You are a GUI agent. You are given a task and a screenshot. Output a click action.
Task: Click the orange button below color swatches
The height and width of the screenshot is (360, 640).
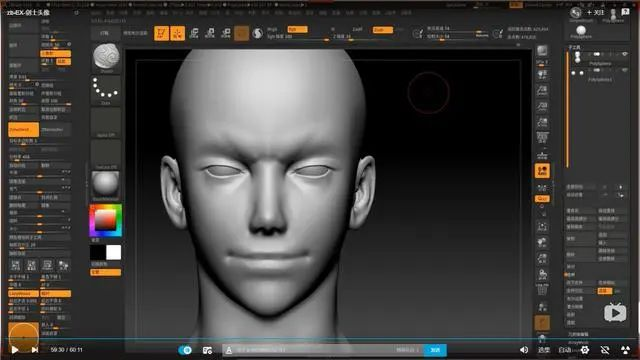(106, 272)
